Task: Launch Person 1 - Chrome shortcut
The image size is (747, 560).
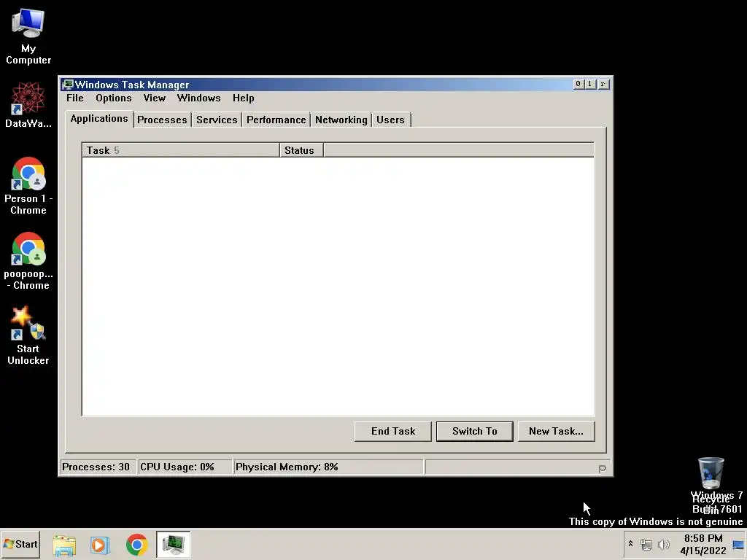Action: pyautogui.click(x=28, y=186)
